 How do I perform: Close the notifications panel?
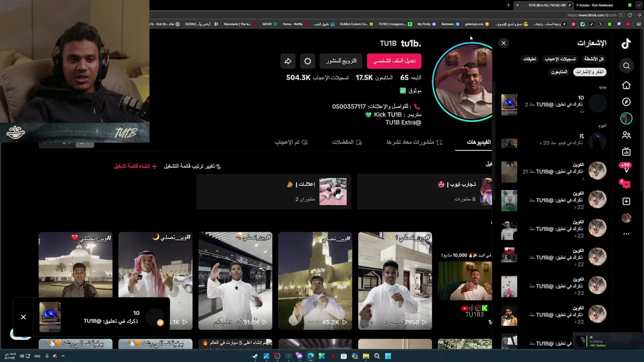(x=503, y=43)
